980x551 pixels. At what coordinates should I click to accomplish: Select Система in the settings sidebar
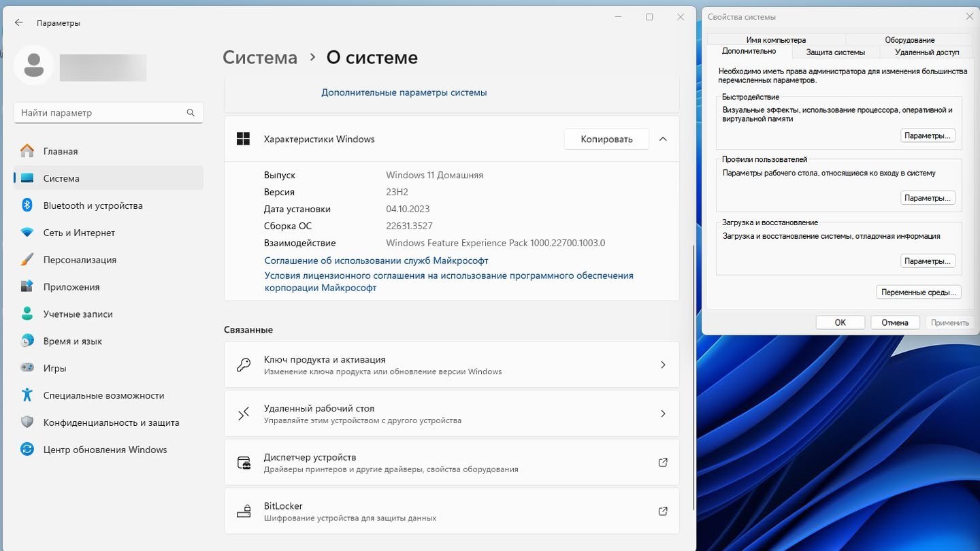[109, 178]
